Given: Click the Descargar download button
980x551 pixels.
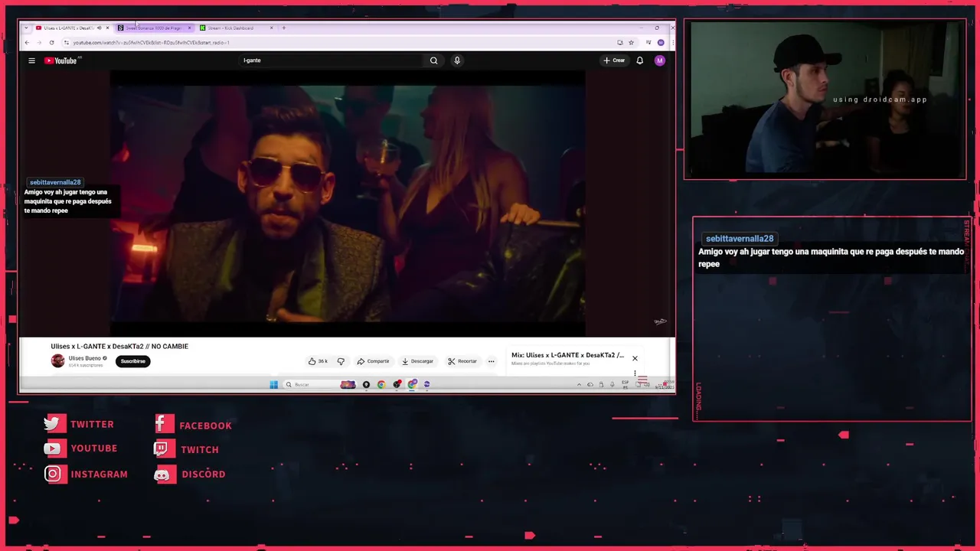Looking at the screenshot, I should click(x=417, y=361).
